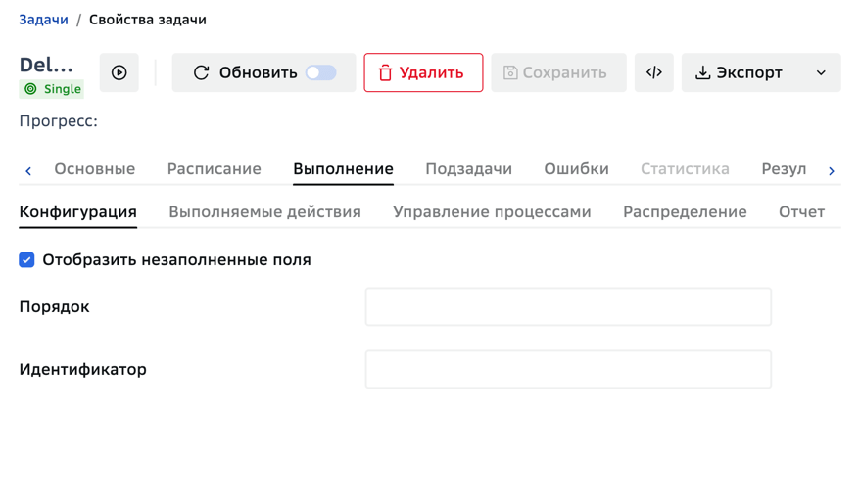
Task: Switch to the Расписание tab
Action: (214, 168)
